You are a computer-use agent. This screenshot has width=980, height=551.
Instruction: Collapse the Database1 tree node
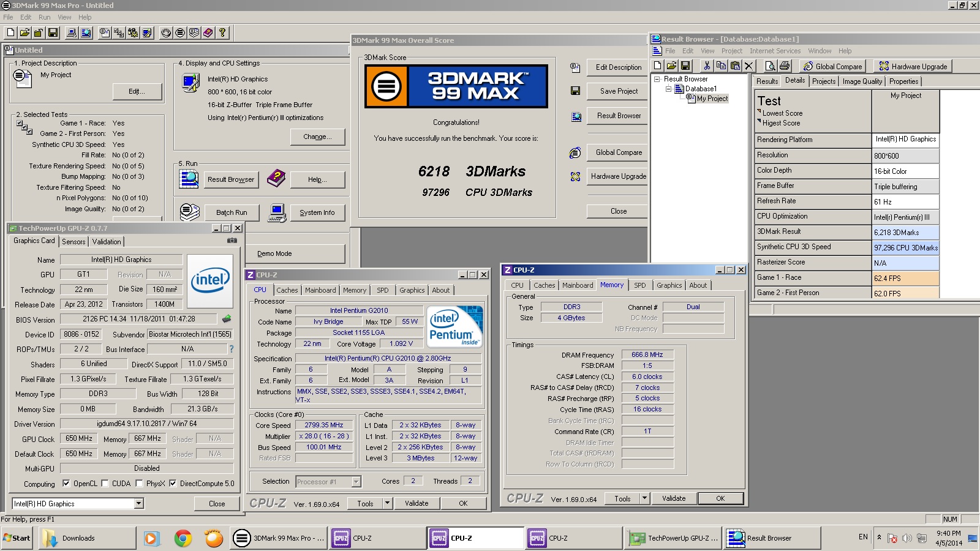(669, 89)
